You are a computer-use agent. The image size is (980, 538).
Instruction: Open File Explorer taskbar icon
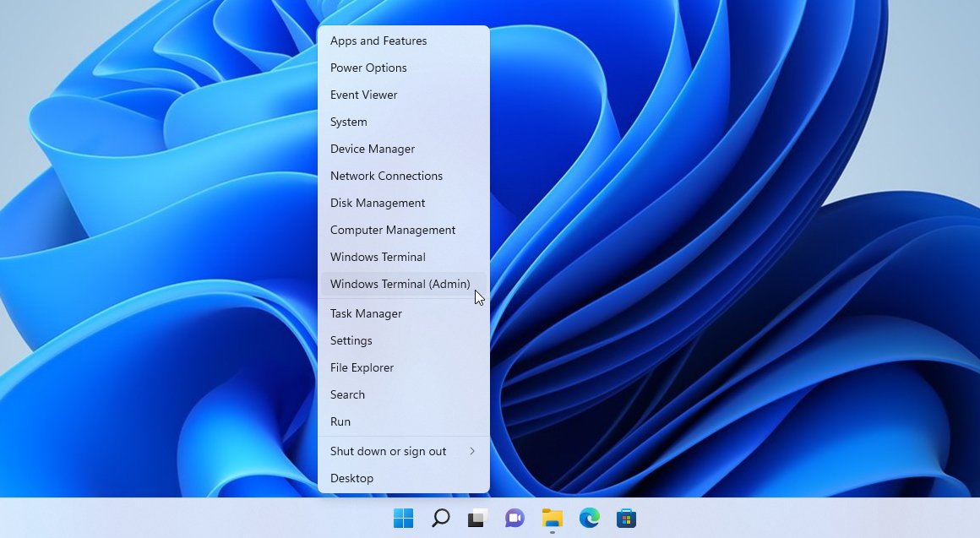click(x=552, y=518)
